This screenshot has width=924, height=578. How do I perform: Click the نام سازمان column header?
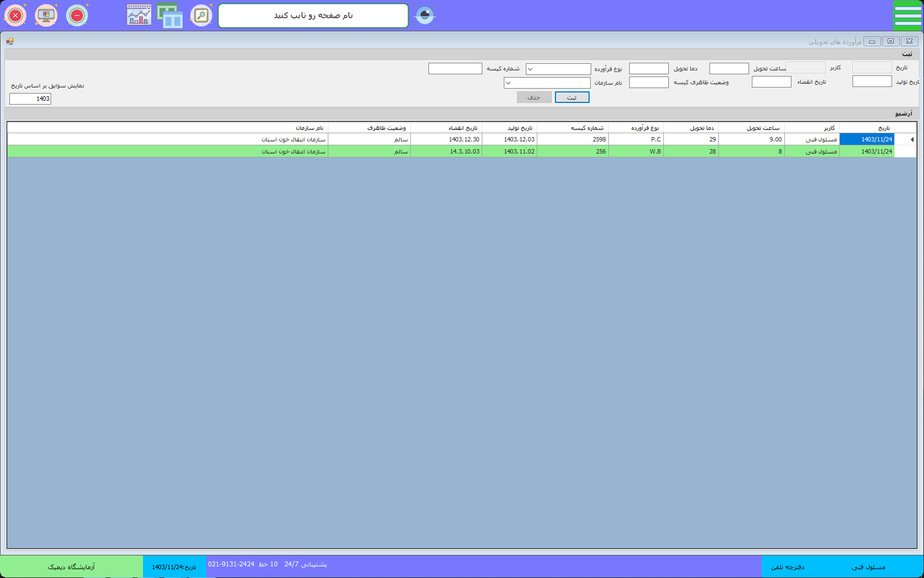[310, 128]
